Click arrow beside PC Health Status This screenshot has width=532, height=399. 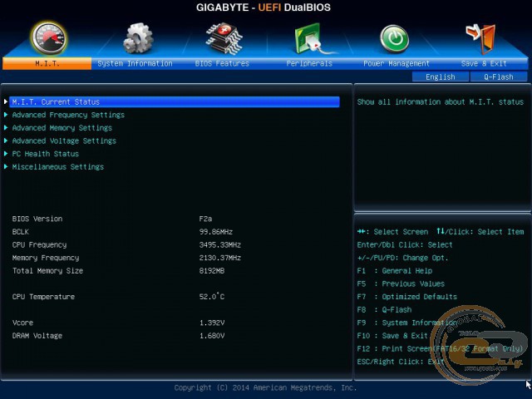(6, 153)
